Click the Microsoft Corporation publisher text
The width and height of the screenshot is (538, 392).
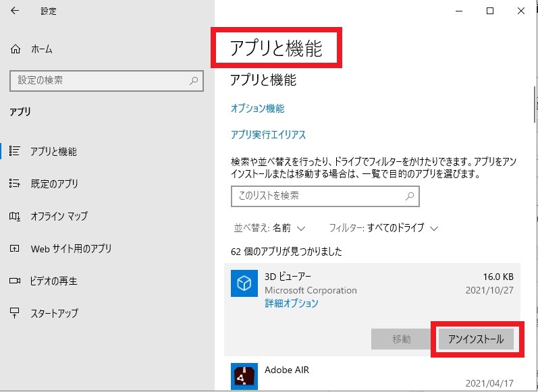pyautogui.click(x=311, y=290)
